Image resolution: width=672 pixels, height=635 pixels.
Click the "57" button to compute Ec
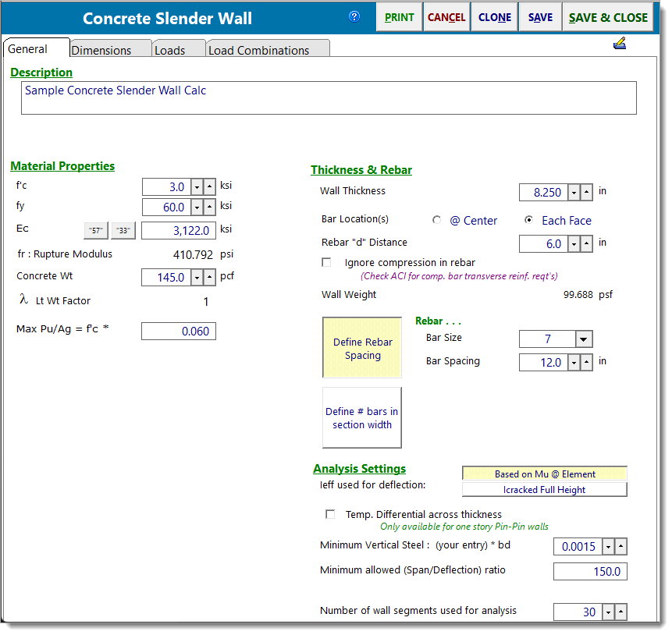[95, 230]
